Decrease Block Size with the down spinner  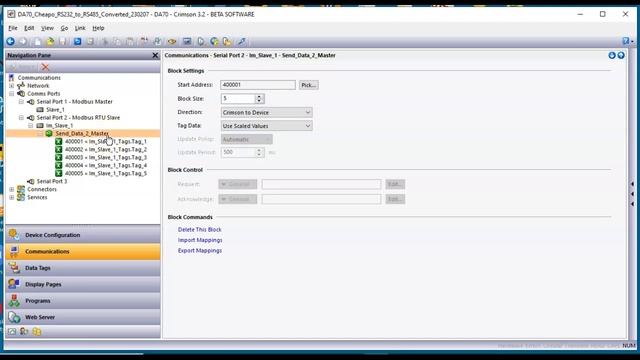tap(259, 101)
